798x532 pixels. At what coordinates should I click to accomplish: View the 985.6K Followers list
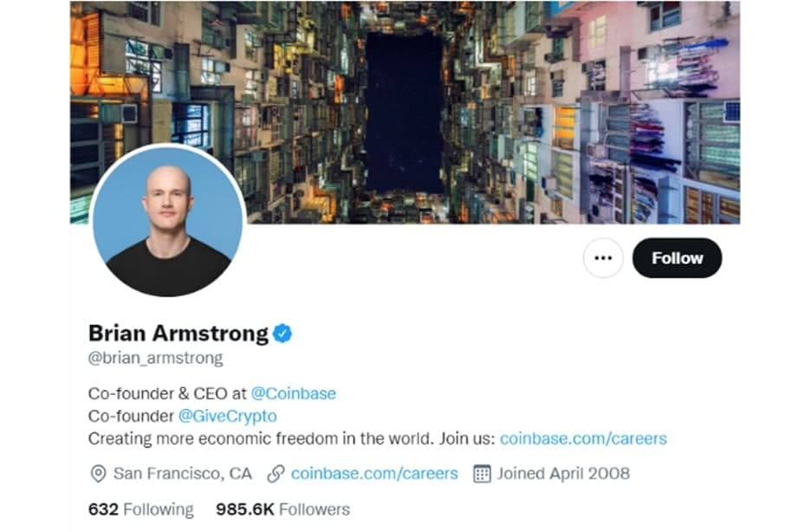coord(283,509)
